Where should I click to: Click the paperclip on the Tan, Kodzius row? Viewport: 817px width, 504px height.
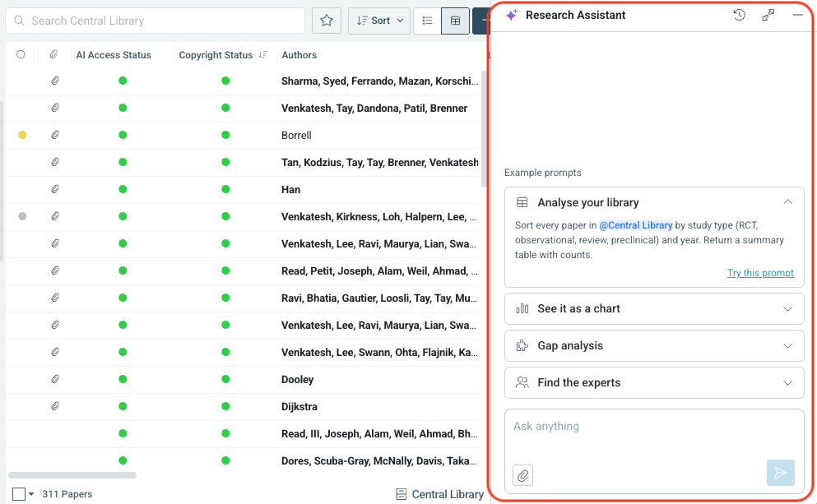54,162
